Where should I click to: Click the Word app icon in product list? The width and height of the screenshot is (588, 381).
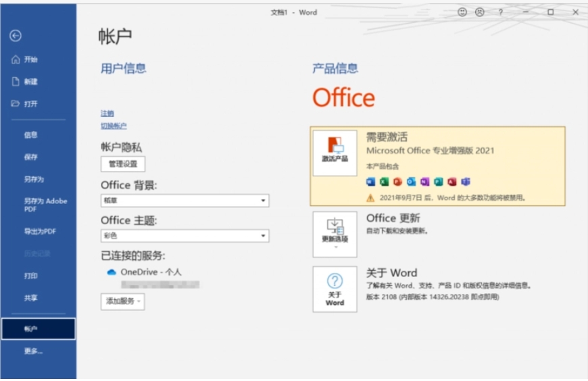click(370, 182)
